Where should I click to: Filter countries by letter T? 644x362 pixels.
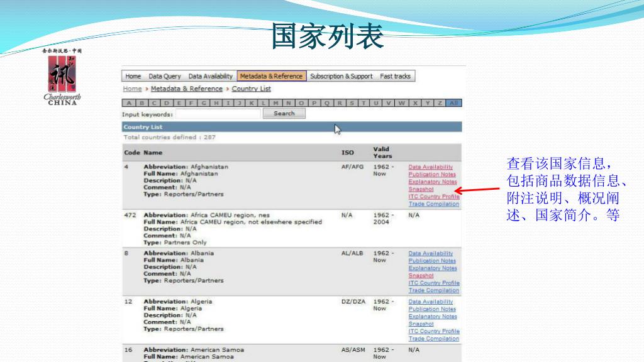point(364,103)
